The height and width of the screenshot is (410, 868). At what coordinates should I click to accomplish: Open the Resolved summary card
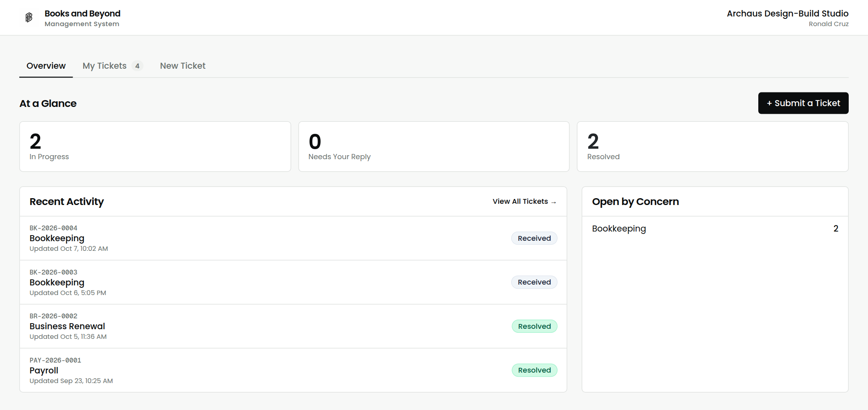pyautogui.click(x=712, y=147)
